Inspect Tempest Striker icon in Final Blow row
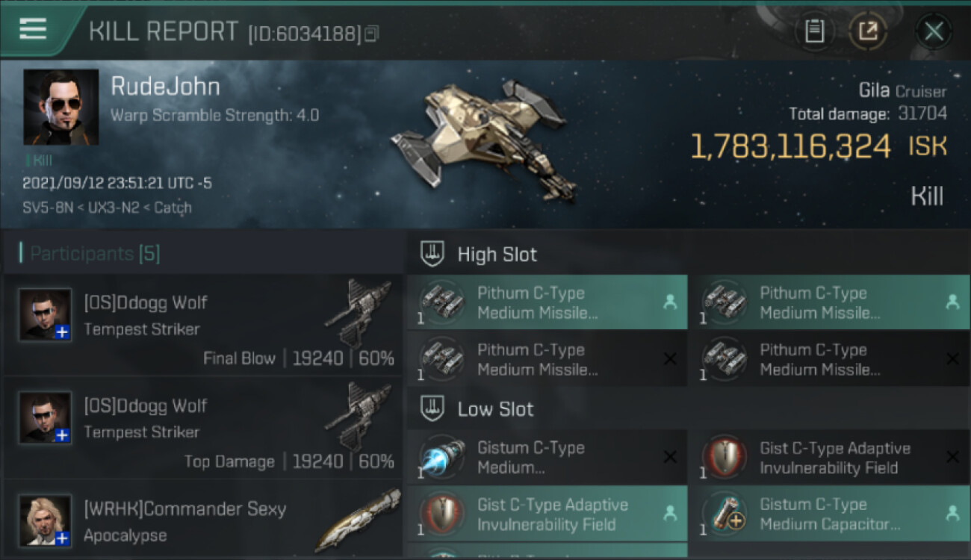The image size is (971, 560). pos(358,313)
